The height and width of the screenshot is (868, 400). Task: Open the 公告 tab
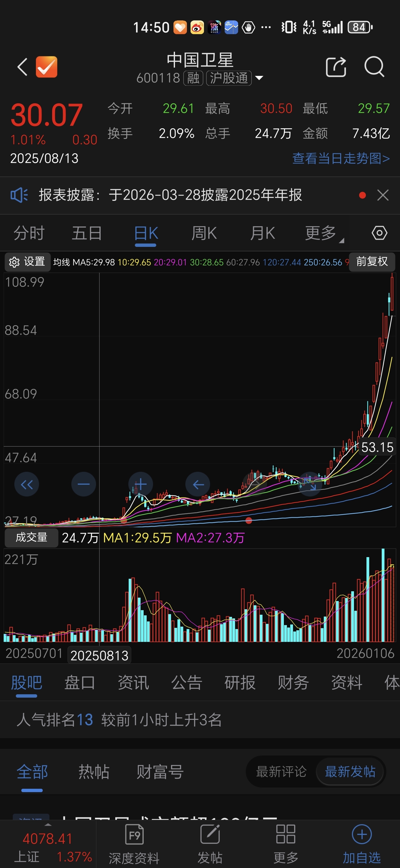point(186,683)
